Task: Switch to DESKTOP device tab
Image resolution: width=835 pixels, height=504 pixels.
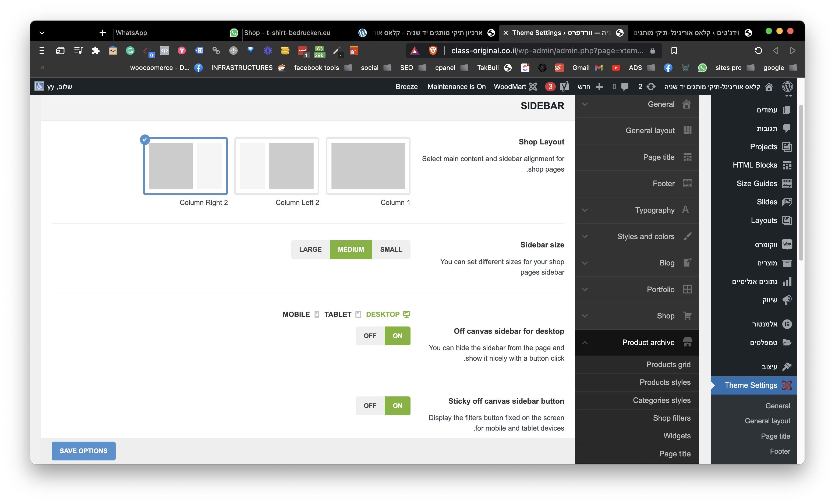Action: [388, 314]
